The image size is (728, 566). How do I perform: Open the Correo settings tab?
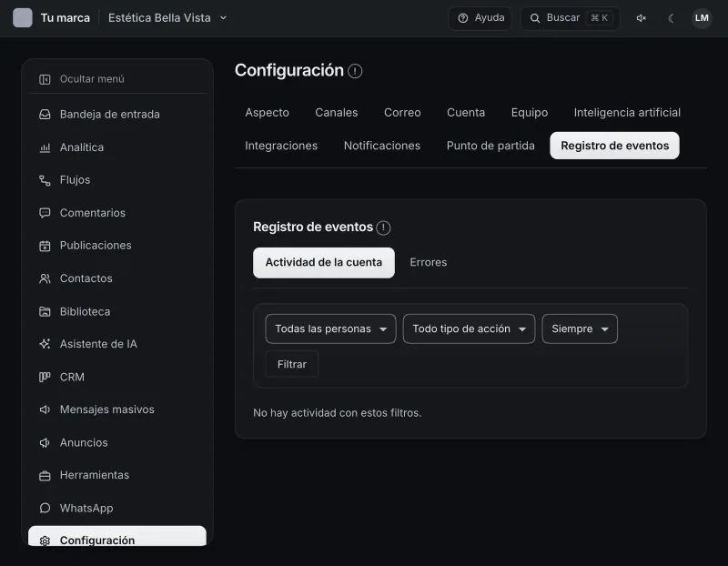coord(402,112)
